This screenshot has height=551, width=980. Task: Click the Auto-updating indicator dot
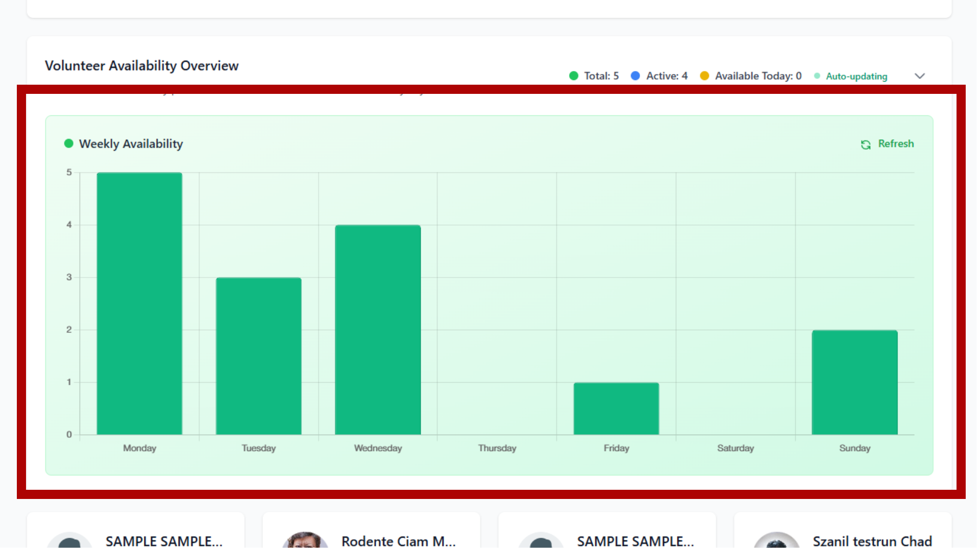click(x=817, y=76)
